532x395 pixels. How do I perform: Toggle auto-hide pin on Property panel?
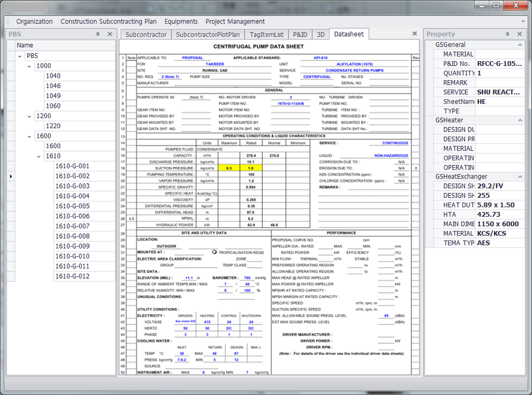click(507, 34)
